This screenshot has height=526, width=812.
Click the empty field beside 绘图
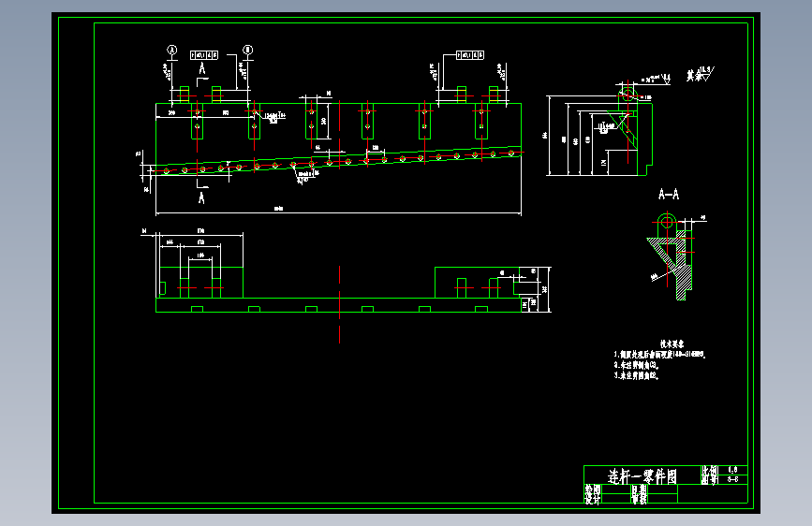coord(616,489)
